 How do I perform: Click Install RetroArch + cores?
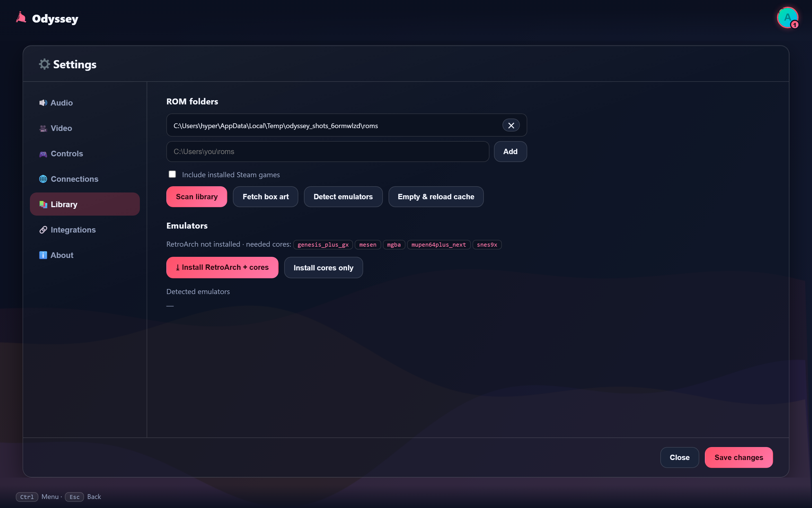tap(222, 268)
